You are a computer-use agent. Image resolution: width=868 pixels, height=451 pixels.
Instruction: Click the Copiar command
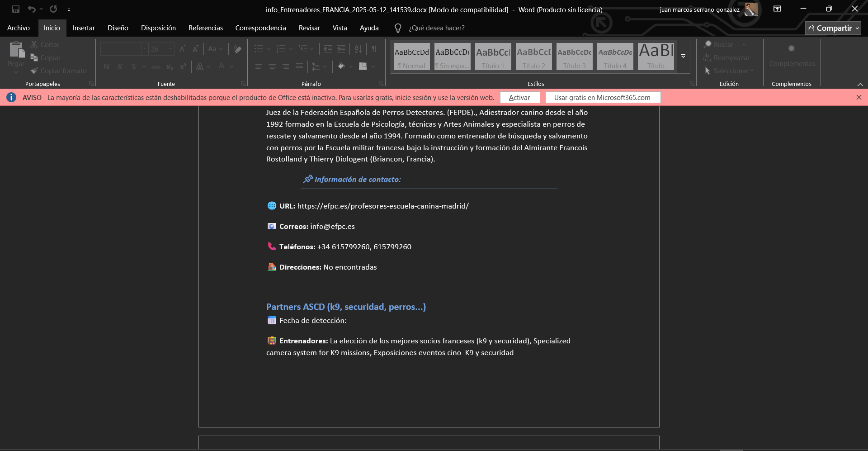pyautogui.click(x=45, y=58)
